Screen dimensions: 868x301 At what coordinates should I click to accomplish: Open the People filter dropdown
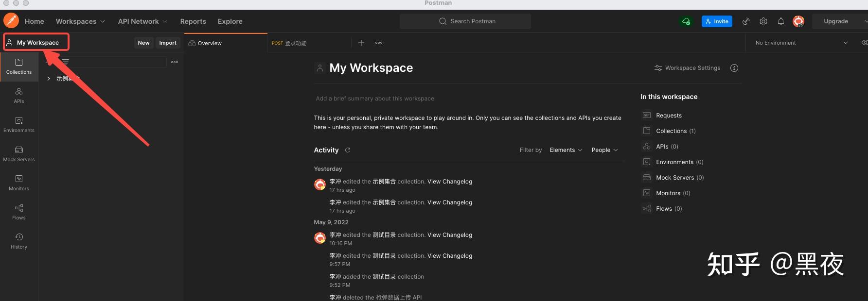pos(605,150)
